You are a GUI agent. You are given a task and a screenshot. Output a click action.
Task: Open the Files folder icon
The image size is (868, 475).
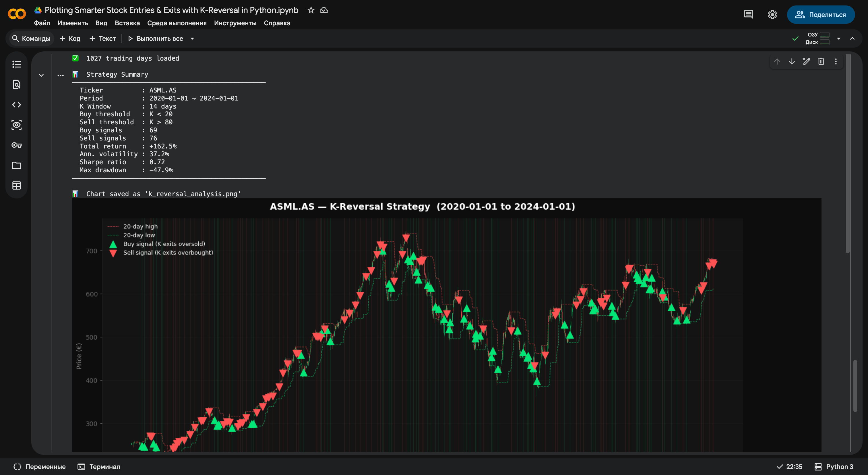pos(16,165)
